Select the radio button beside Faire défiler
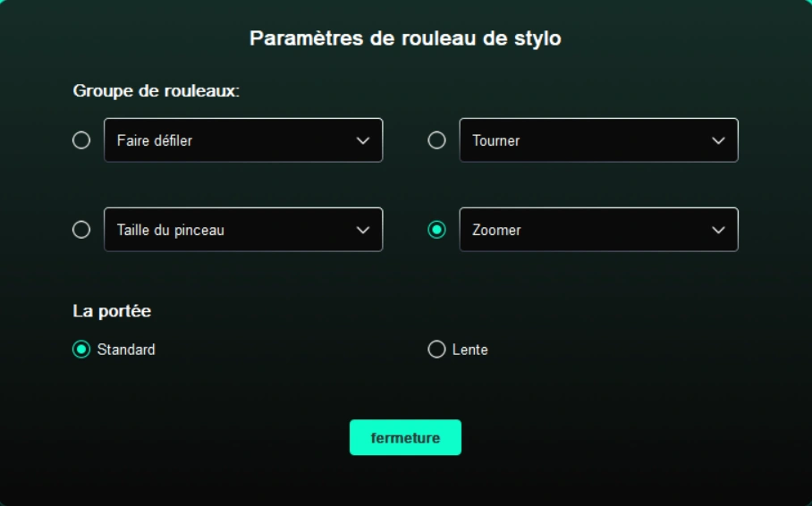The width and height of the screenshot is (812, 506). (x=81, y=140)
